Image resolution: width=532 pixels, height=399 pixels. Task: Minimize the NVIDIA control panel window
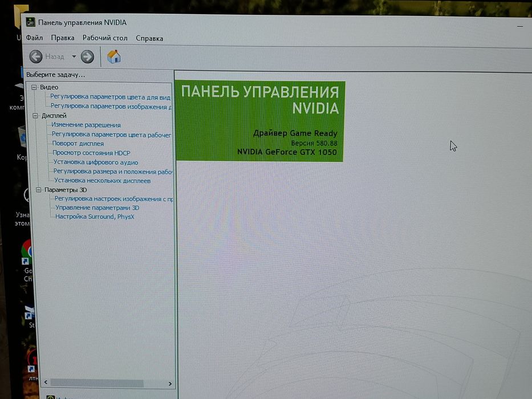click(x=520, y=26)
